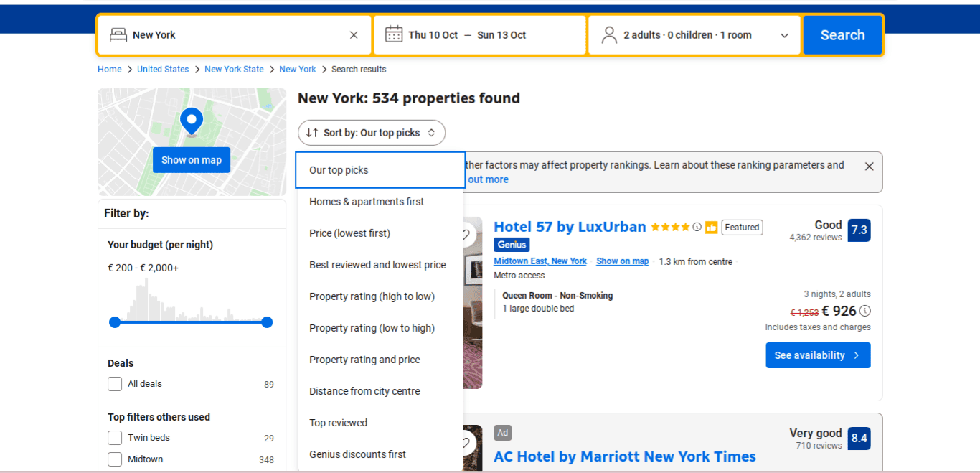Image resolution: width=980 pixels, height=473 pixels.
Task: Tick the Twin beds checkbox
Action: pos(115,438)
